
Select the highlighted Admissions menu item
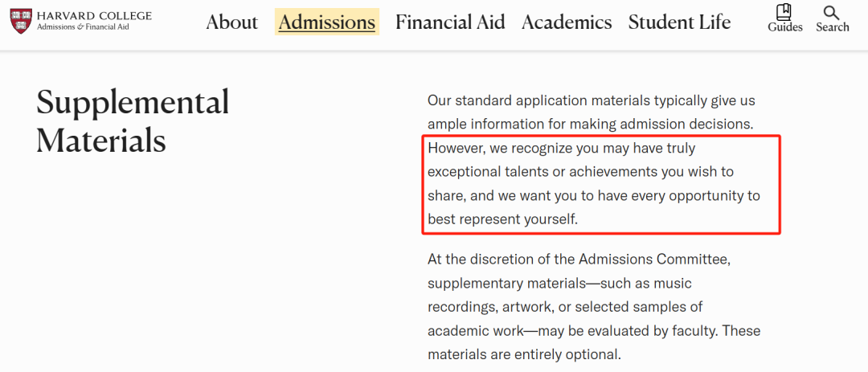(326, 22)
